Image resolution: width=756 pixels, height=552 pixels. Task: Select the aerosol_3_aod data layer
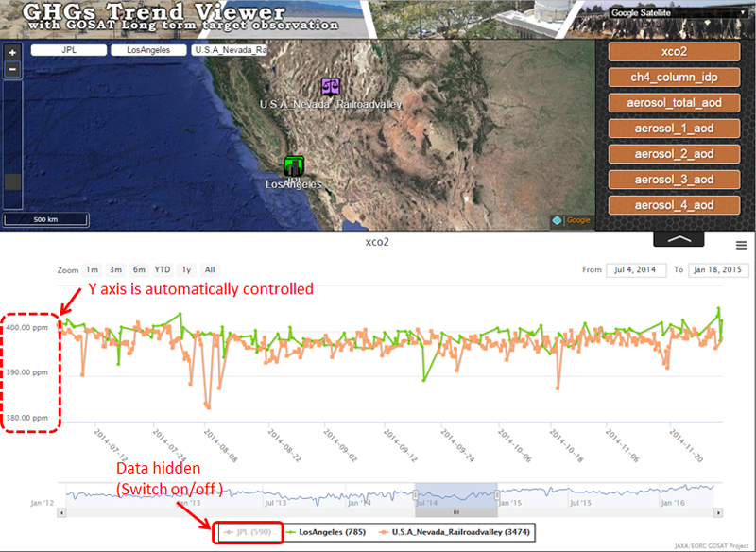[674, 180]
